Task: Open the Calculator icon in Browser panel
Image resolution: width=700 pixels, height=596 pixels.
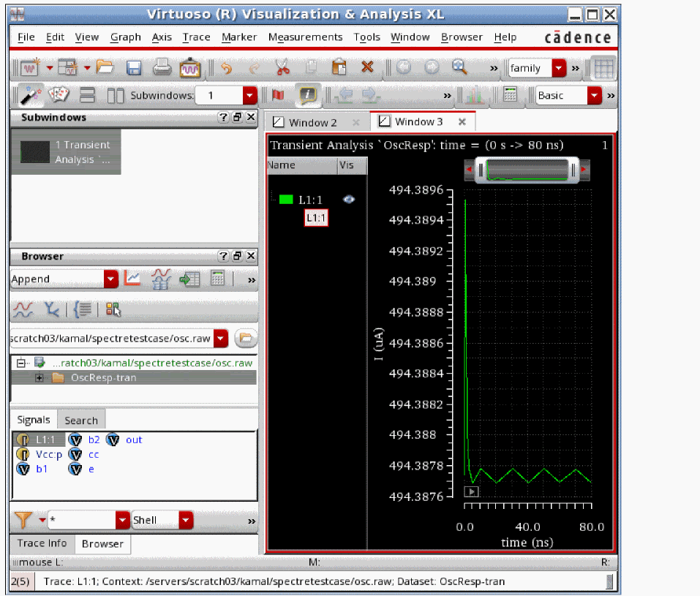Action: pos(217,279)
